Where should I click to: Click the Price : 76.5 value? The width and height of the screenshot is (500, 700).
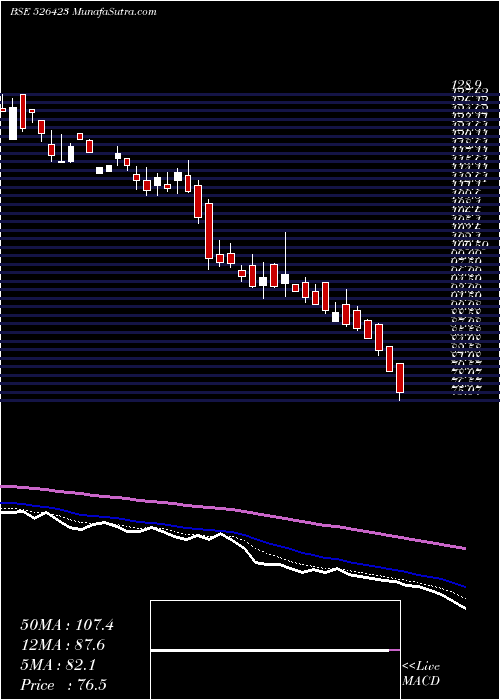tap(63, 685)
